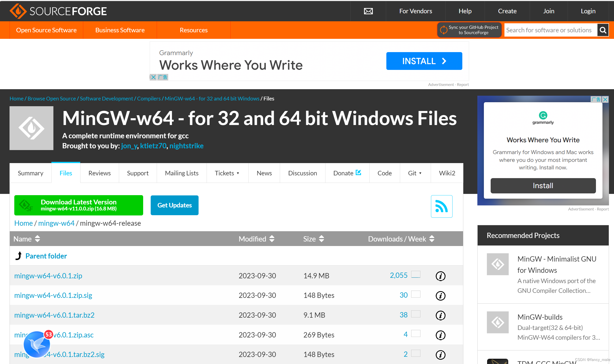The width and height of the screenshot is (614, 364).
Task: Sort by Downloads / Week
Action: (x=401, y=239)
